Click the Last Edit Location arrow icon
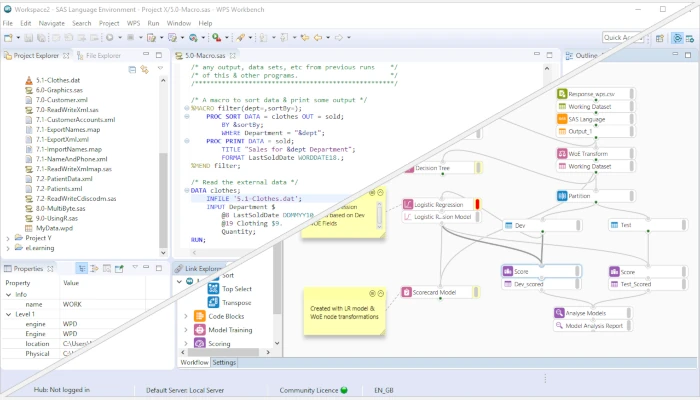The height and width of the screenshot is (400, 700). click(x=305, y=38)
